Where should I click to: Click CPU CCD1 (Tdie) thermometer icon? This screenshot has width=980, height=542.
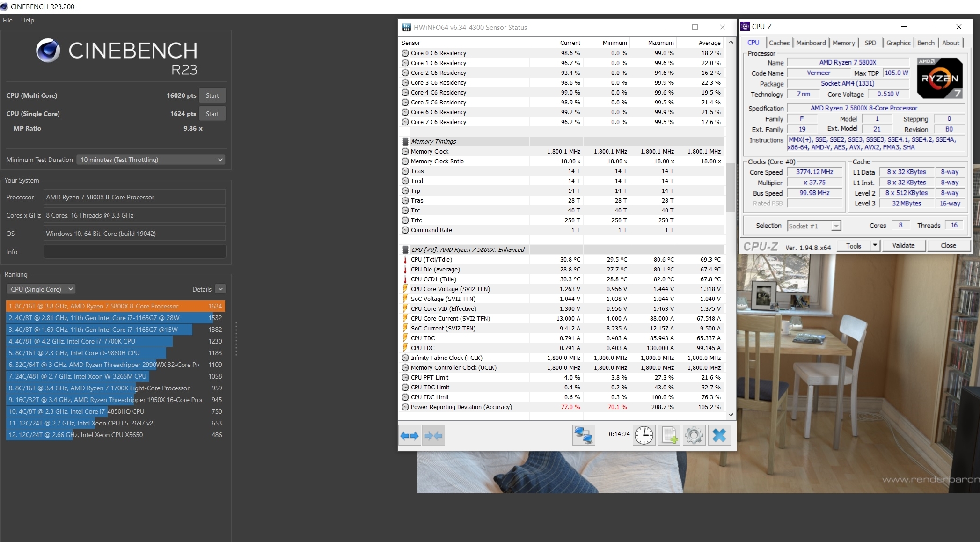coord(405,279)
